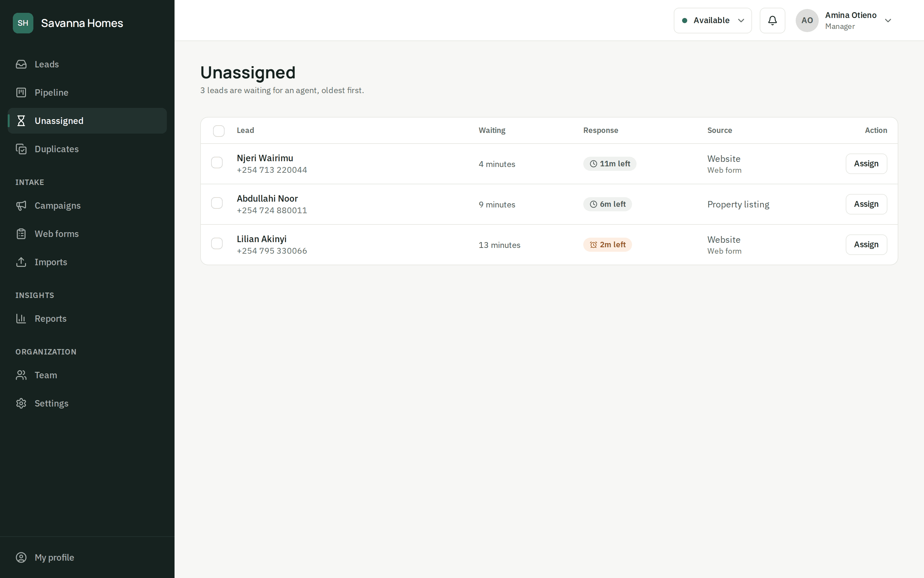The width and height of the screenshot is (924, 578).
Task: Click the Response column header
Action: click(x=601, y=130)
